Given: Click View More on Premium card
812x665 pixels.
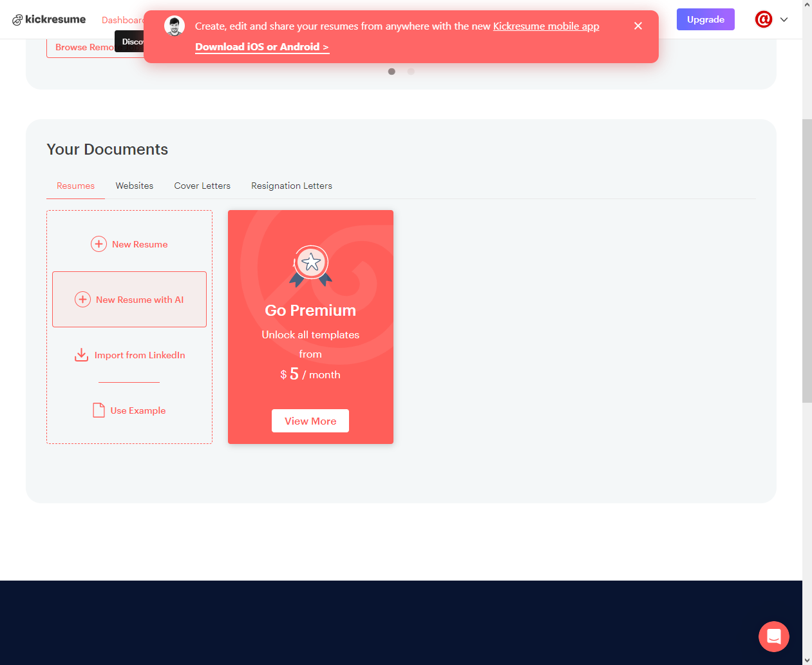Looking at the screenshot, I should point(310,421).
